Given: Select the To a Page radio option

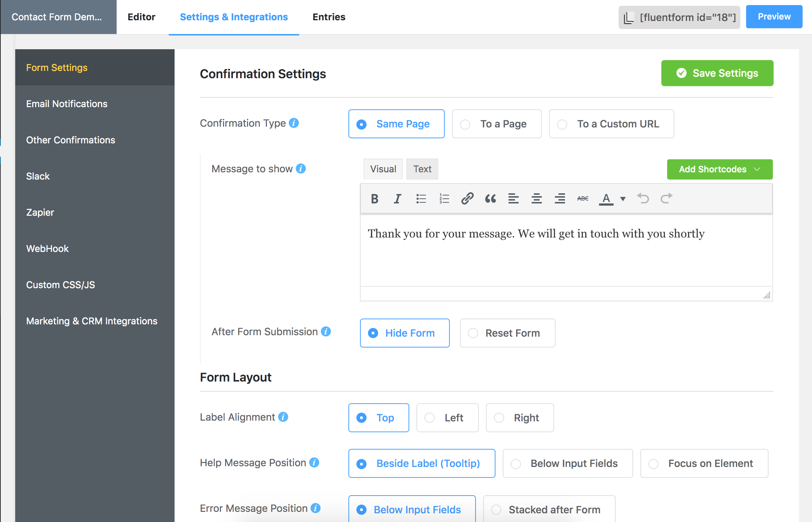Looking at the screenshot, I should [x=497, y=124].
